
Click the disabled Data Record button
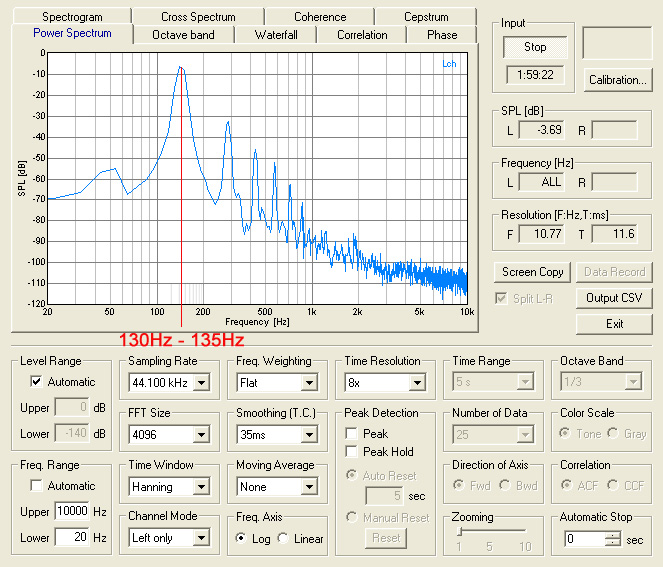[x=614, y=272]
